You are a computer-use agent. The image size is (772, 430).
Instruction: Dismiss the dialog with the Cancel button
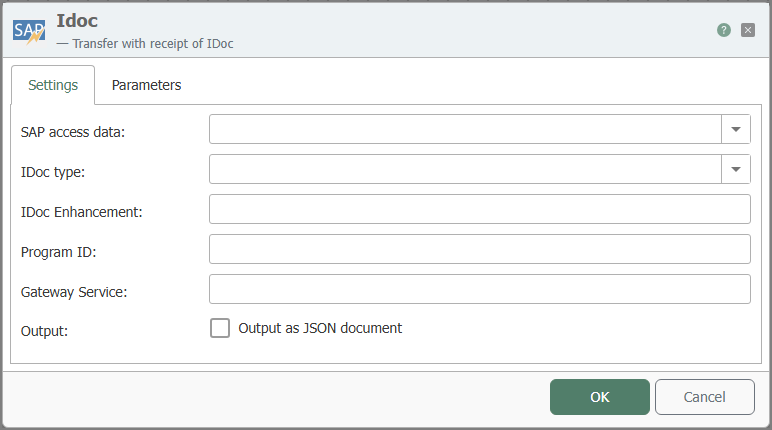coord(705,397)
